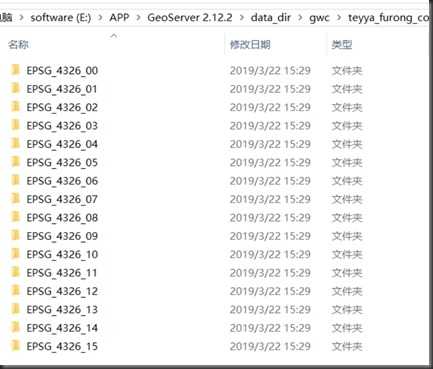Expand chevron after software (E:)

tap(100, 17)
